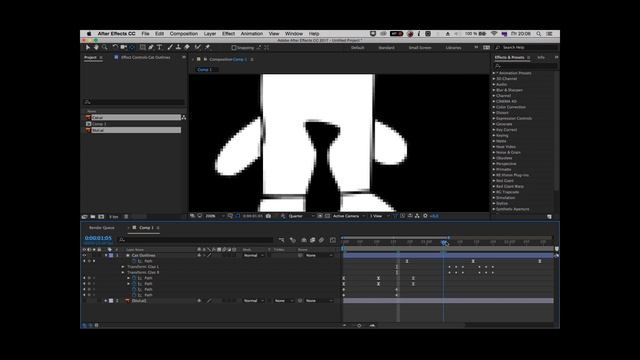The width and height of the screenshot is (640, 360).
Task: Select the Hand tool
Action: pyautogui.click(x=96, y=48)
